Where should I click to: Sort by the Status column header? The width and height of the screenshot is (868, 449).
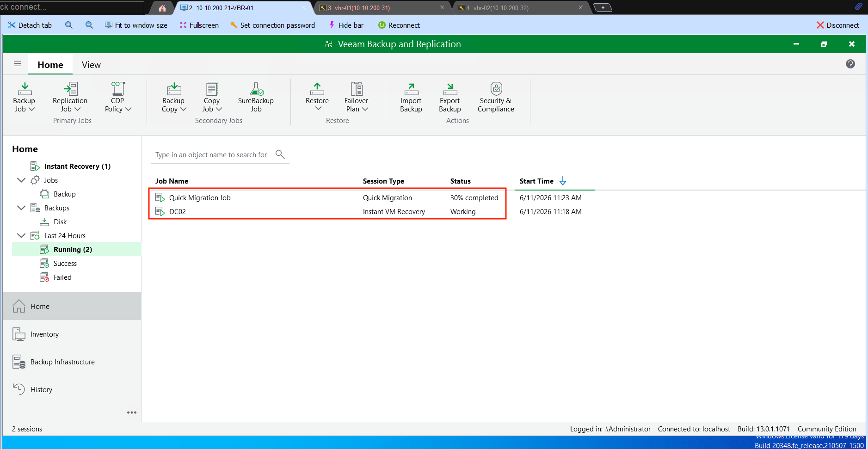coord(461,181)
